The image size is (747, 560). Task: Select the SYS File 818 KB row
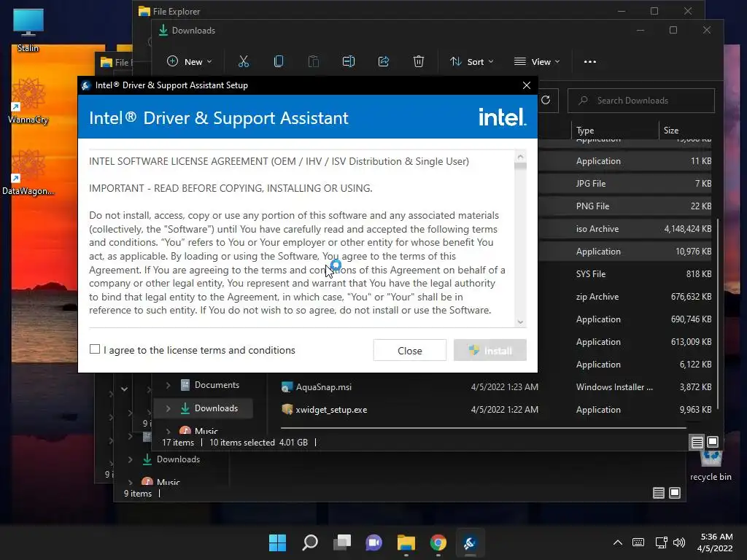pos(625,274)
